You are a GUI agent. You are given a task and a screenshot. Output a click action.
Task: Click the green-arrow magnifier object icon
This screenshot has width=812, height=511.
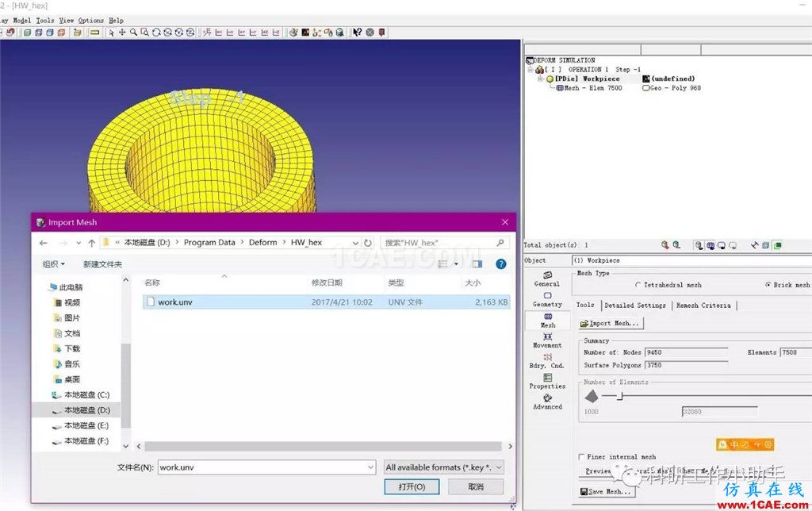coord(676,245)
